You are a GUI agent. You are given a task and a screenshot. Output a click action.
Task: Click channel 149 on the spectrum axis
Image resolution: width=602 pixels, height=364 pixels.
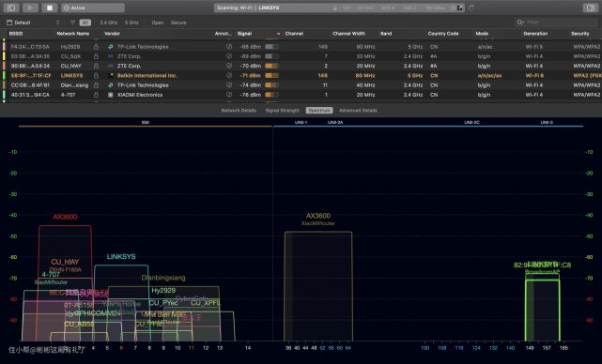tap(530, 348)
